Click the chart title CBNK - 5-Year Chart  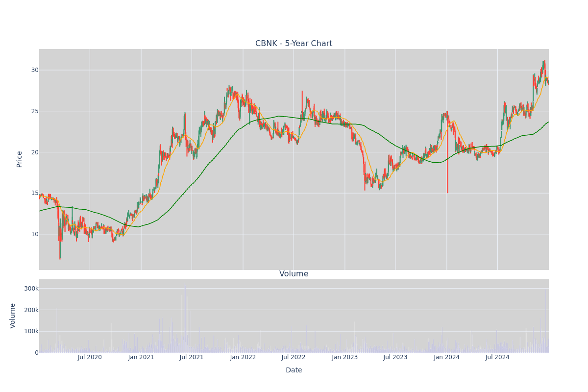294,44
